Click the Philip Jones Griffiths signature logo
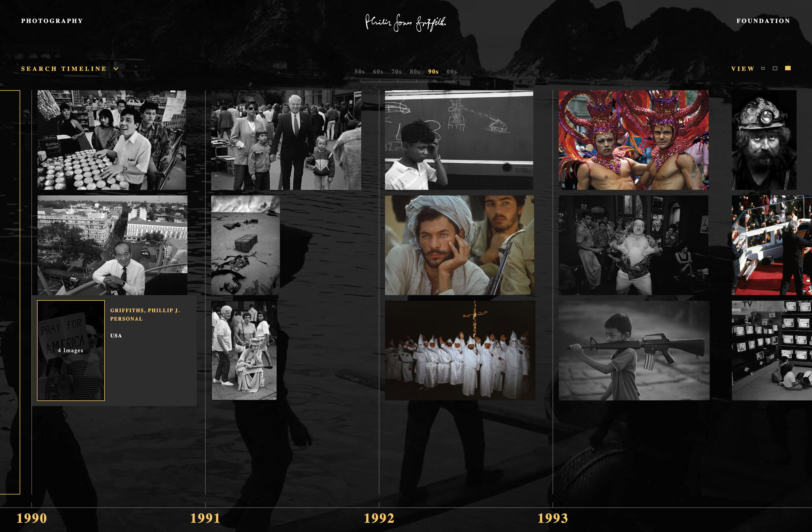Viewport: 812px width, 532px height. pos(405,22)
